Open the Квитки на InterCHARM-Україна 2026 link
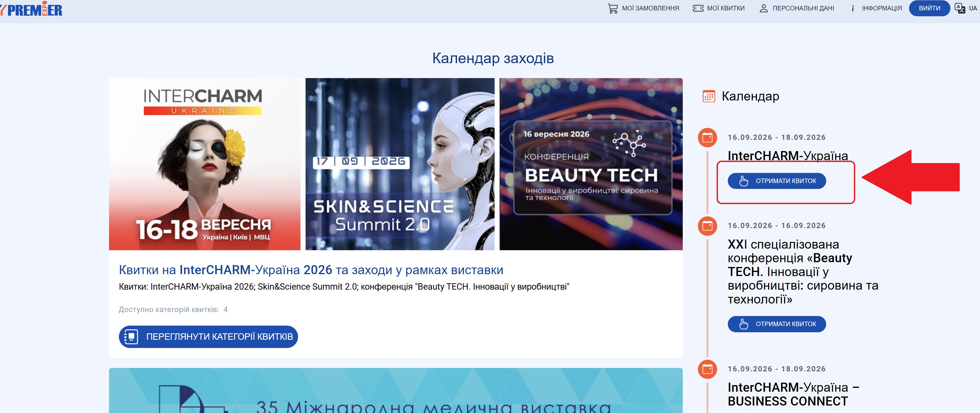This screenshot has height=413, width=980. click(311, 270)
